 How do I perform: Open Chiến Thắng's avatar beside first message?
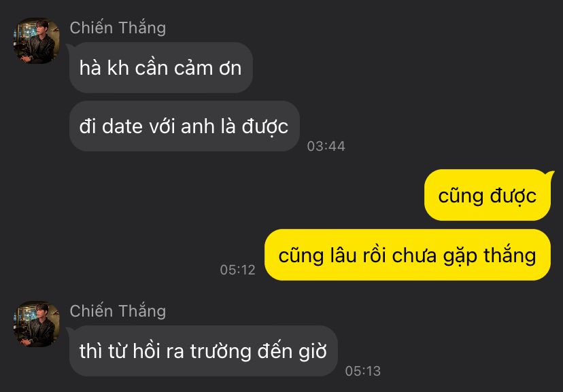pos(36,41)
